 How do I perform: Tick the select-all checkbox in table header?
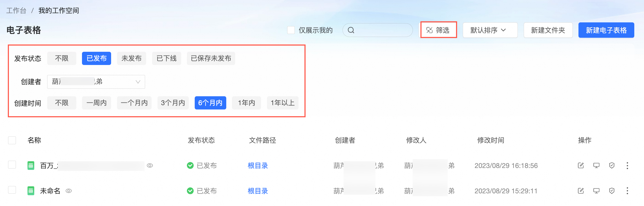pos(12,140)
